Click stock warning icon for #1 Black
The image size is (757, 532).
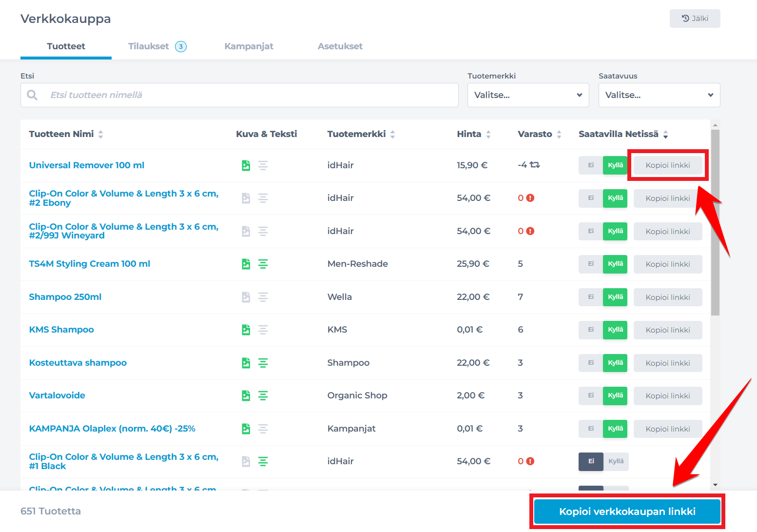530,461
